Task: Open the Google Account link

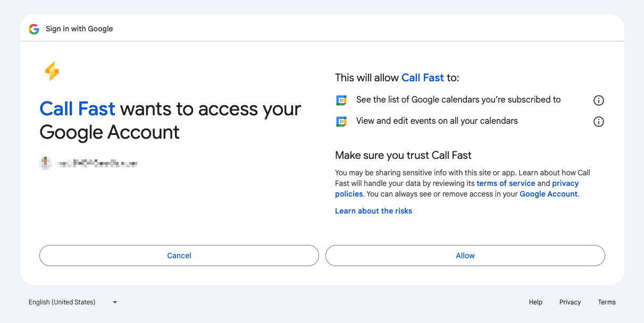Action: 548,194
